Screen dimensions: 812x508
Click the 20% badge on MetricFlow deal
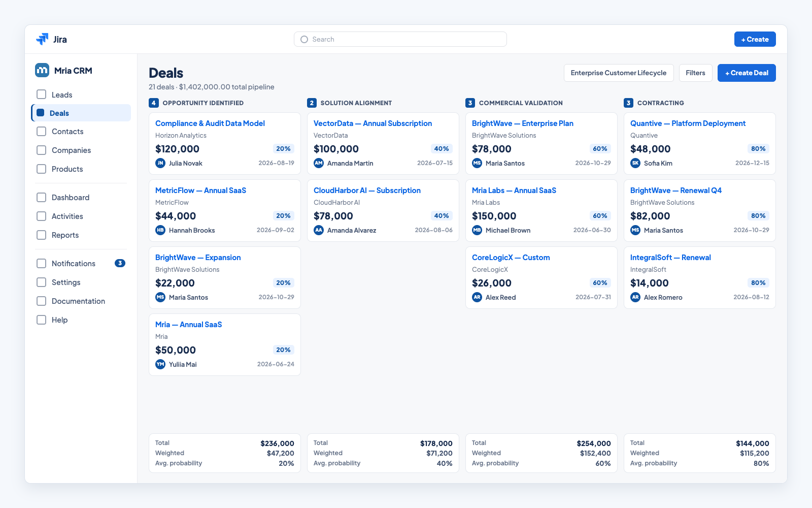pos(283,216)
